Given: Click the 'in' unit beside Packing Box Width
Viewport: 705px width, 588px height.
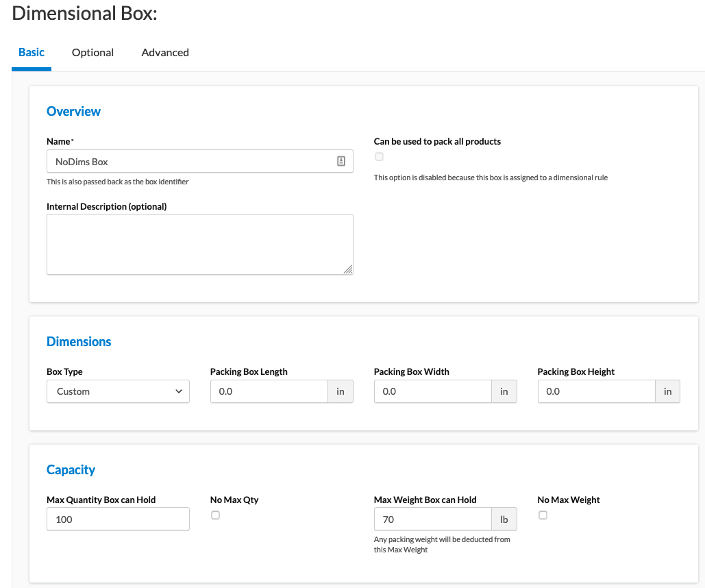Looking at the screenshot, I should click(504, 392).
